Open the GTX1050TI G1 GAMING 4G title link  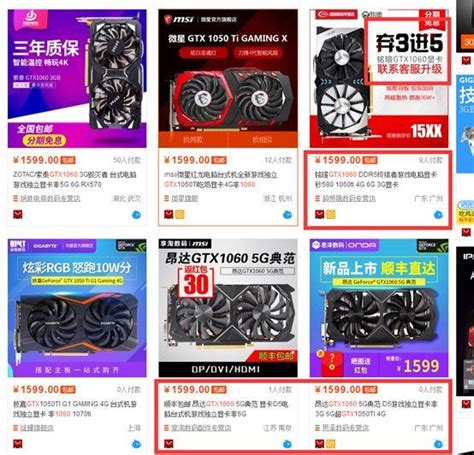click(75, 409)
